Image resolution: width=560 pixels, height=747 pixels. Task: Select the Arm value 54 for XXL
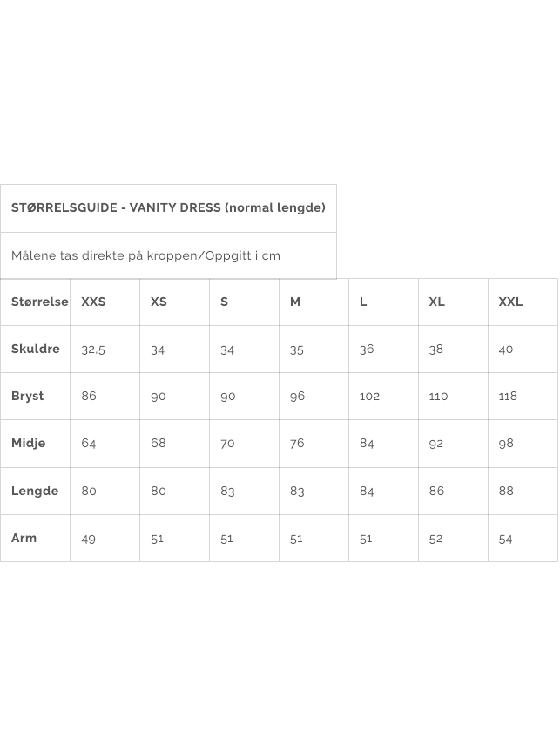coord(506,539)
